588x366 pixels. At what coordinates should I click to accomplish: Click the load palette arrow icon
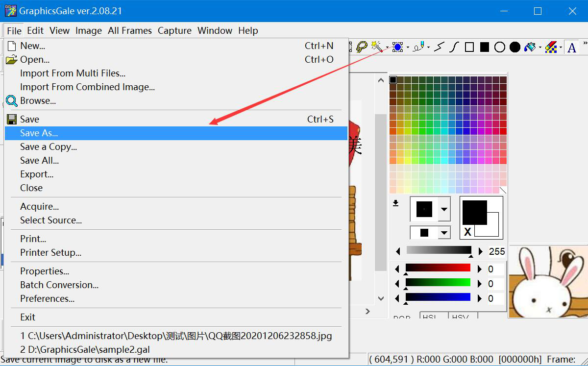click(x=395, y=203)
